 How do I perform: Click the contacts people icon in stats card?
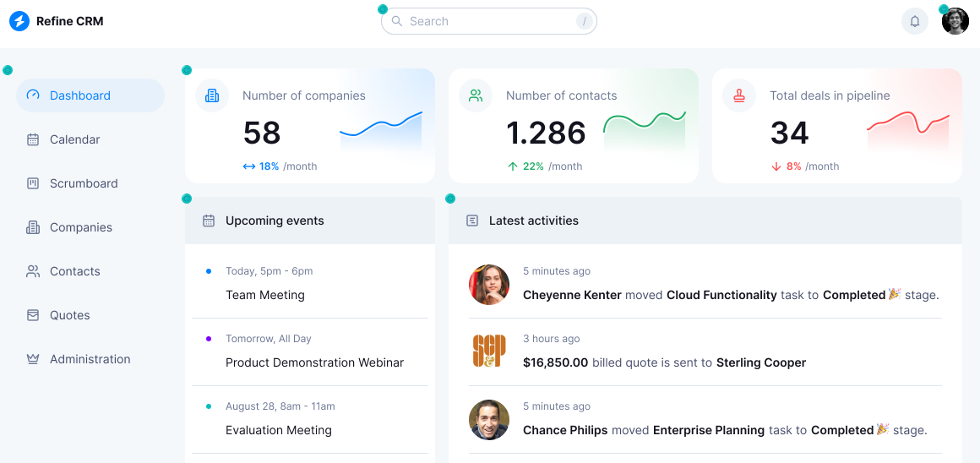[x=476, y=95]
